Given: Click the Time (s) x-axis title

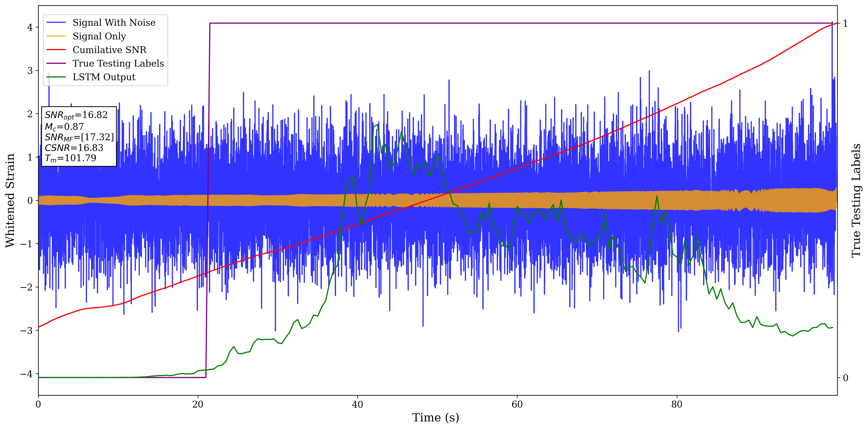Looking at the screenshot, I should (x=435, y=418).
